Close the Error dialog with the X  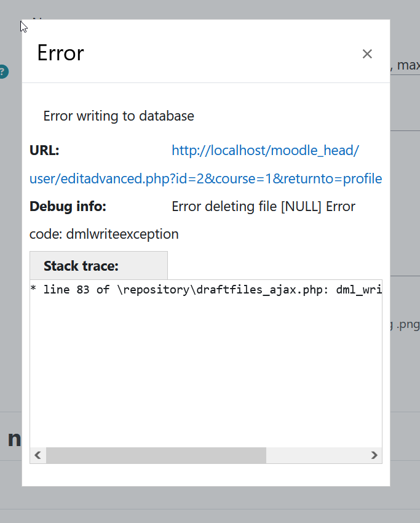[x=367, y=54]
